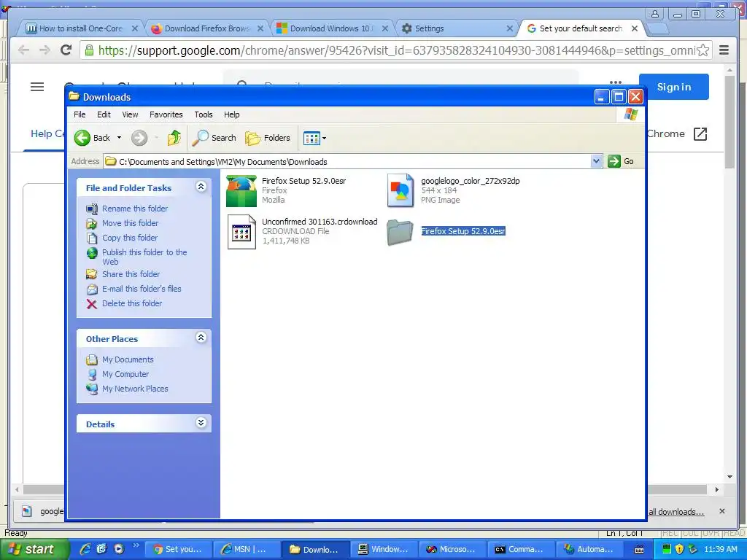The image size is (747, 560).
Task: Click Chrome's reload page icon
Action: (66, 50)
